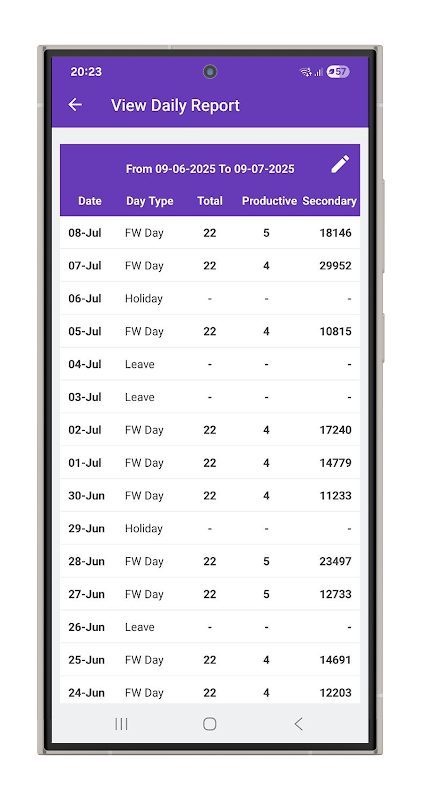Open the 07-Jul FW Day row
Viewport: 422px width, 800px height.
(x=210, y=266)
